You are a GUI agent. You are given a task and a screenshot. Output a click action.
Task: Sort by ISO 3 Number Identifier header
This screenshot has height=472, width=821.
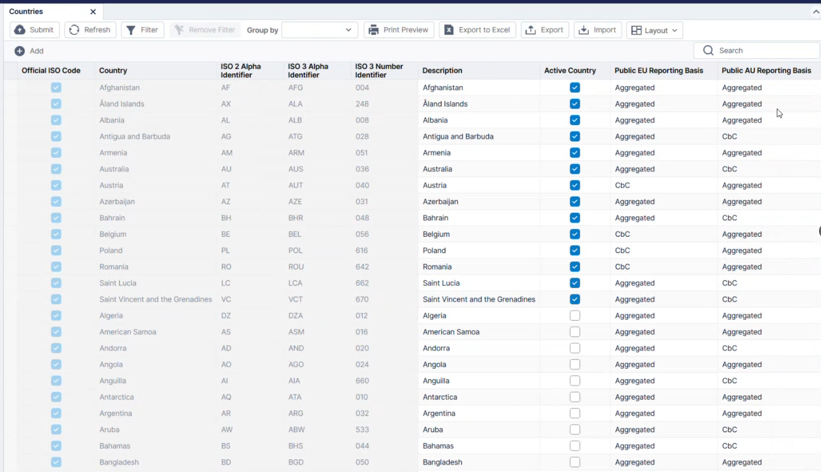tap(379, 70)
